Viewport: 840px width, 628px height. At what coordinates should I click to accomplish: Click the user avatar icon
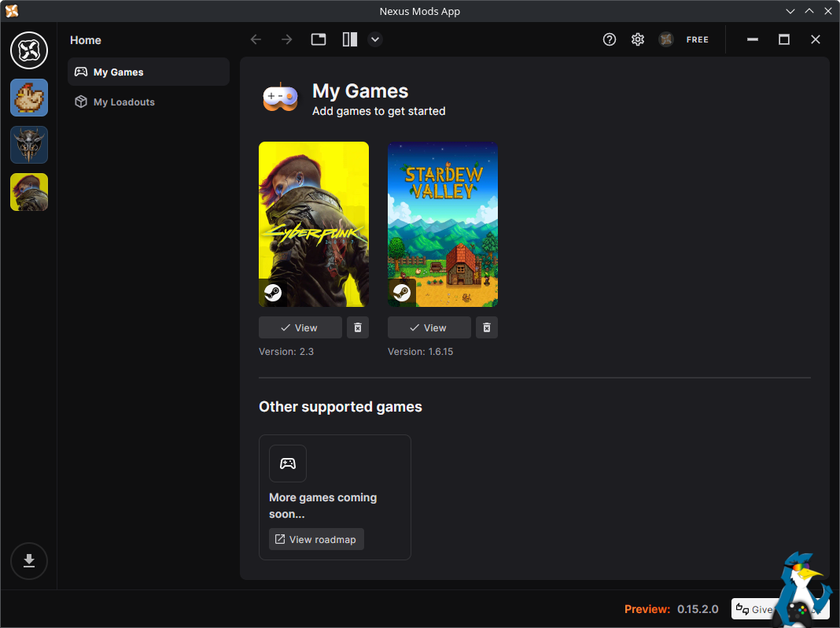click(666, 39)
